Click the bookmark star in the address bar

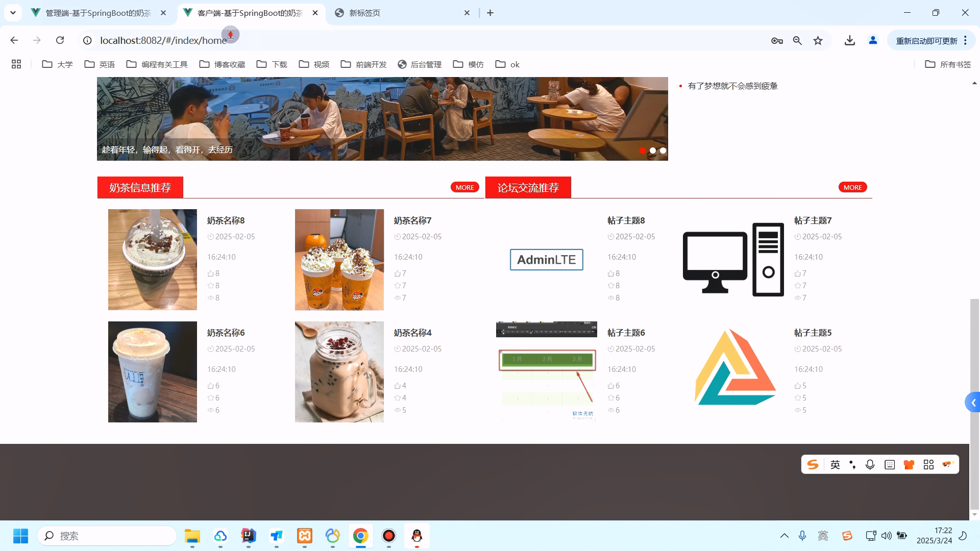pyautogui.click(x=818, y=40)
